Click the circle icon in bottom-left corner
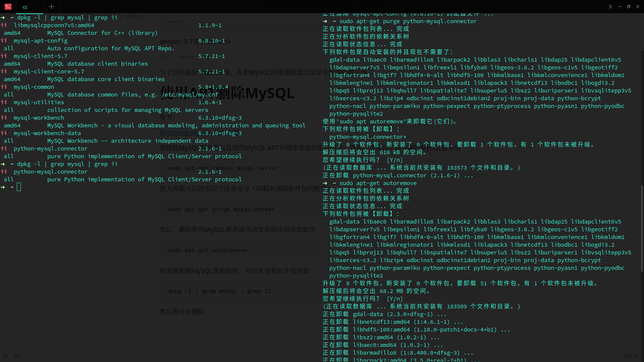 point(5,356)
